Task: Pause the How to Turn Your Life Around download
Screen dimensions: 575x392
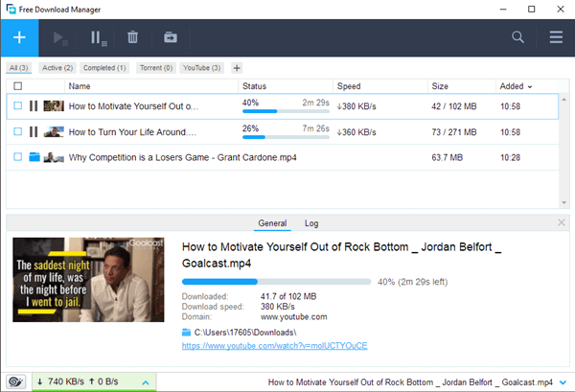Action: [x=34, y=131]
